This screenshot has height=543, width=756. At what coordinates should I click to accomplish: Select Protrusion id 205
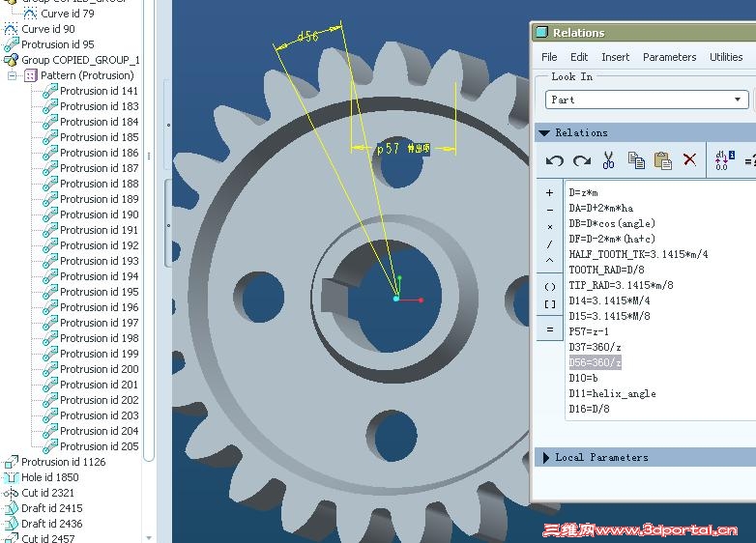tap(99, 446)
